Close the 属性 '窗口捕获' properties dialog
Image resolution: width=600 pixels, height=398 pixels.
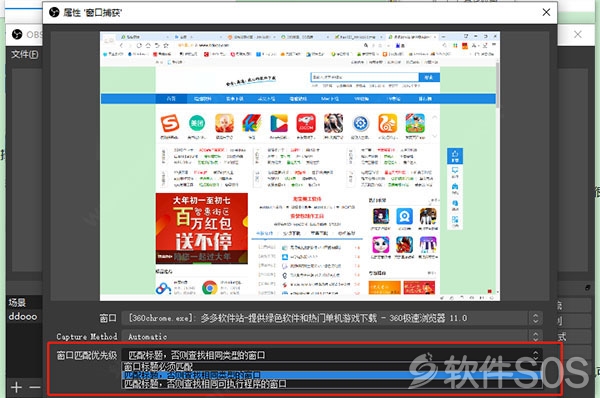point(546,12)
